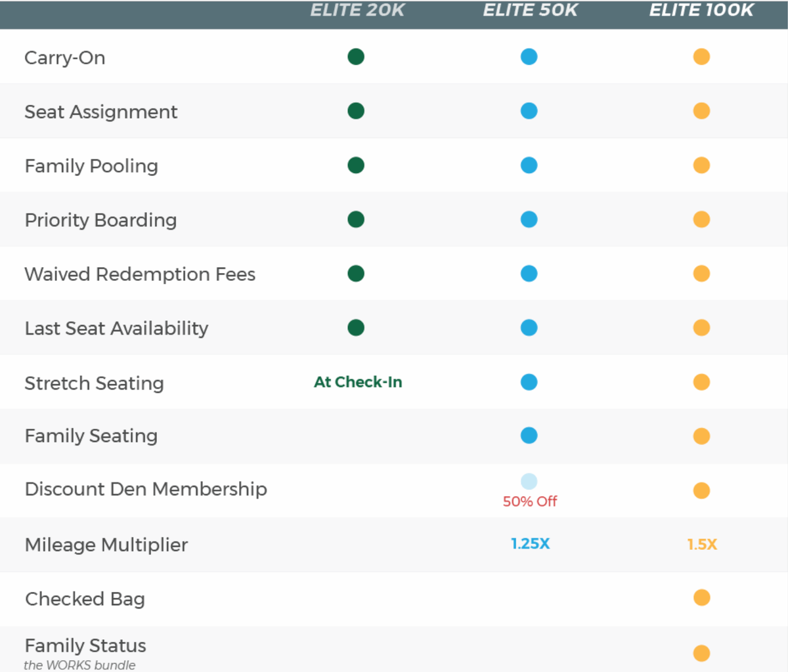Click the blue Waived Redemption Fees dot for Elite 50K
The width and height of the screenshot is (788, 672).
tap(529, 274)
